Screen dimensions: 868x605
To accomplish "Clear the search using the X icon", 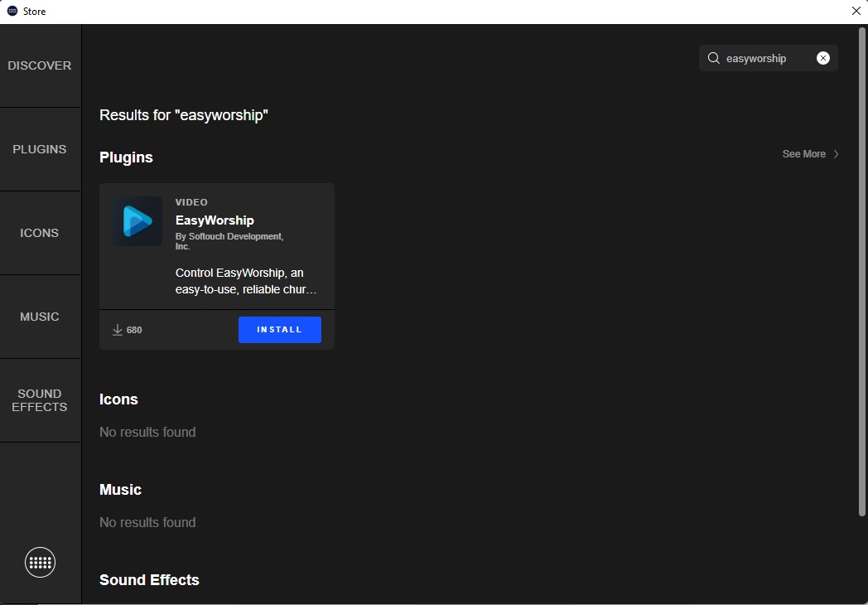I will point(822,57).
